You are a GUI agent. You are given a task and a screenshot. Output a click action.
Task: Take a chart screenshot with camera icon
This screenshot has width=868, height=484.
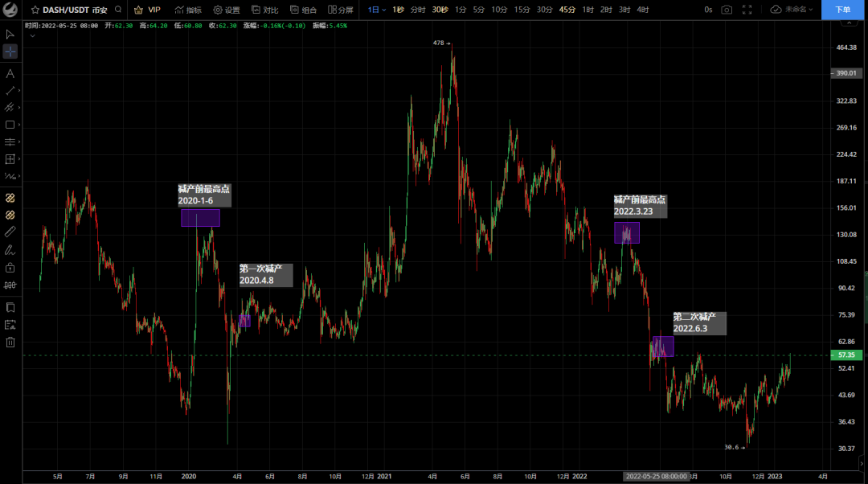click(727, 10)
